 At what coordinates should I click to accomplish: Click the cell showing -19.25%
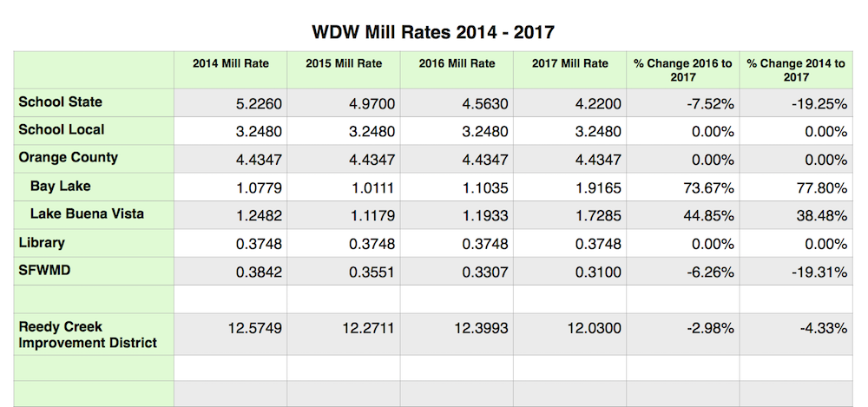[796, 103]
